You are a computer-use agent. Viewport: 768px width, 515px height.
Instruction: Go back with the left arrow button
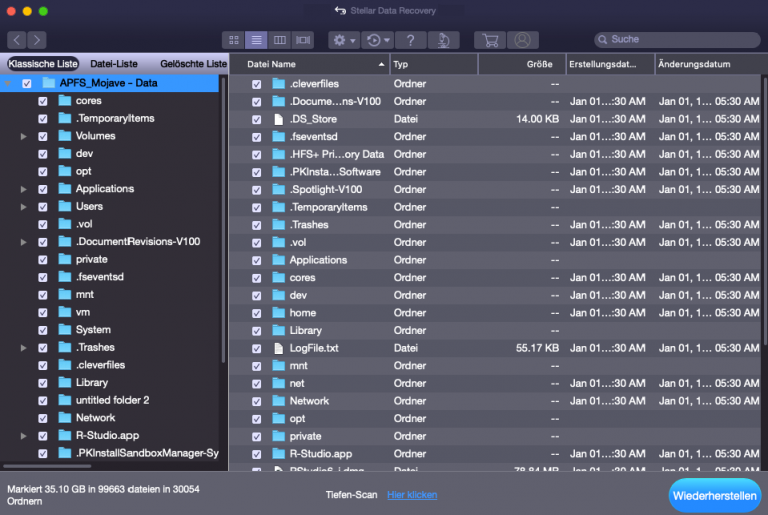pyautogui.click(x=17, y=40)
